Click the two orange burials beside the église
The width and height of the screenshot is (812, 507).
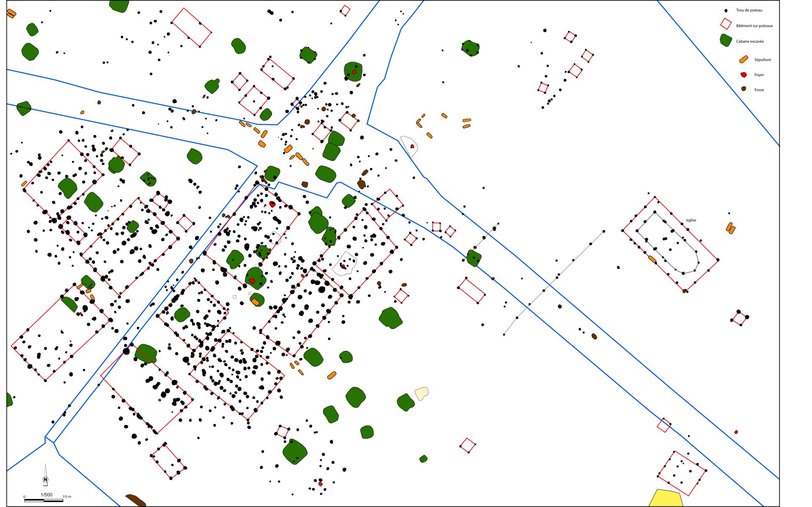(730, 228)
